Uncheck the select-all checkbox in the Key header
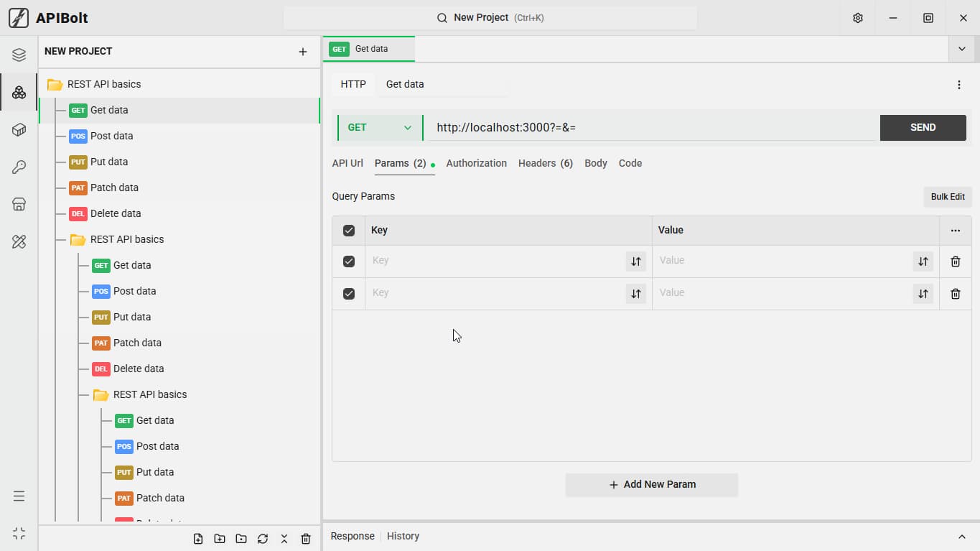This screenshot has width=980, height=551. coord(349,231)
